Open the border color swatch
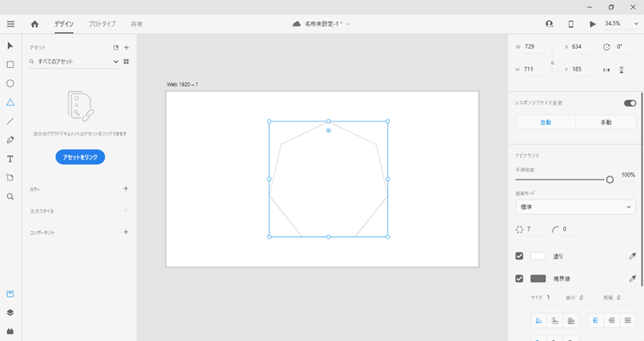 (538, 279)
